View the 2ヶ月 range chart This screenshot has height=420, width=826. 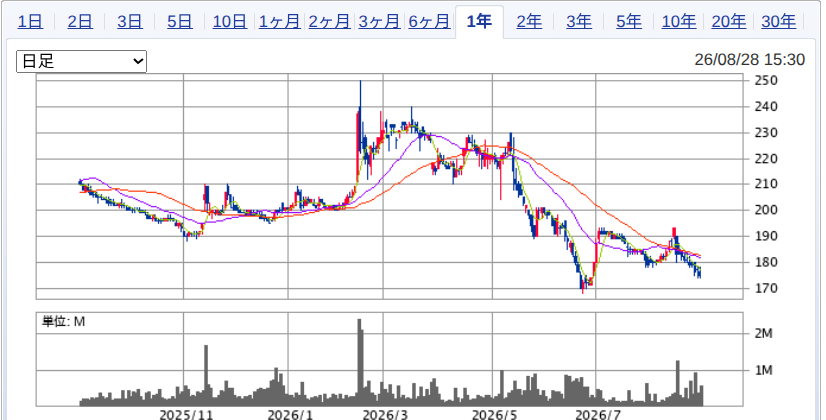coord(329,22)
